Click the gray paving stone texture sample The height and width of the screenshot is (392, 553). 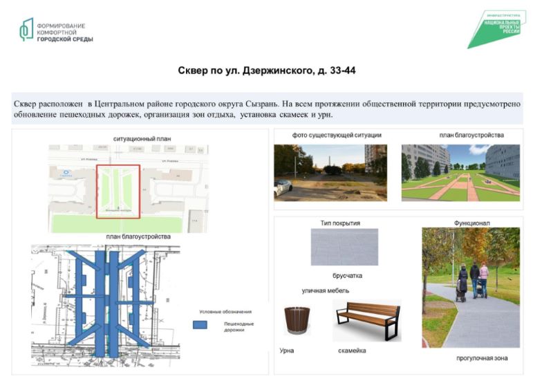click(345, 248)
